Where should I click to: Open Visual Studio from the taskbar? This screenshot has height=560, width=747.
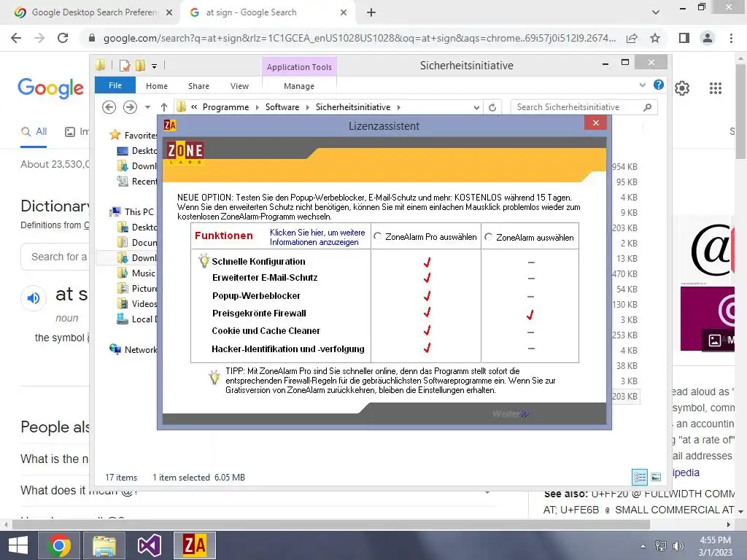click(149, 545)
